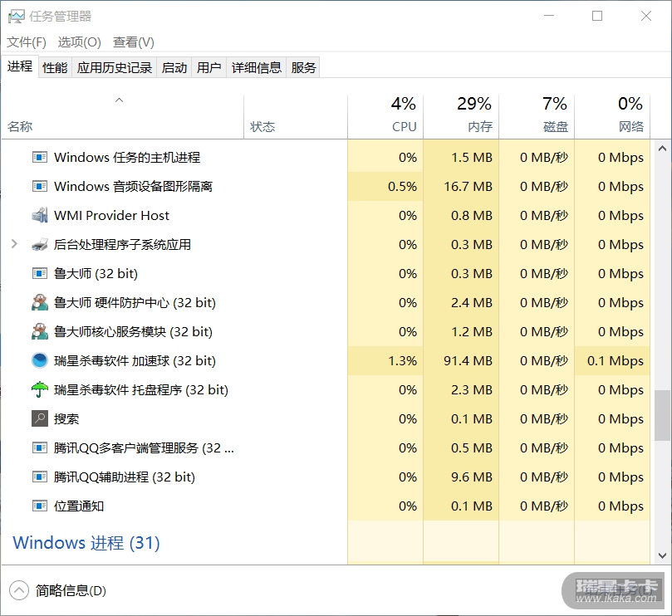Select the 搜索 process row
Viewport: 672px width, 616px height.
(x=326, y=418)
